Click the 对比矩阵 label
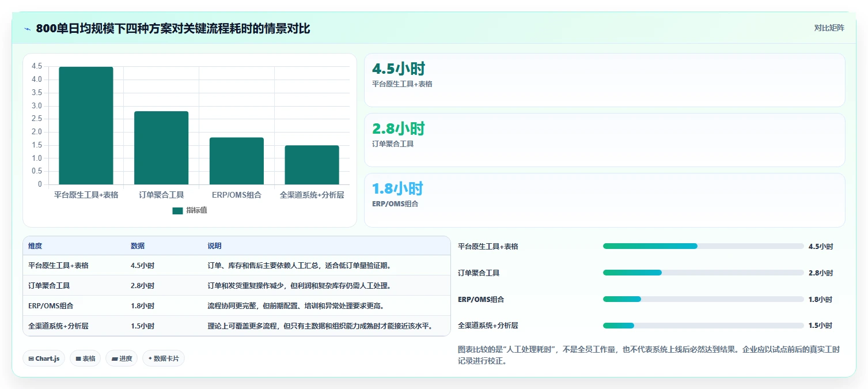Screen dimensions: 868x389 (x=829, y=28)
